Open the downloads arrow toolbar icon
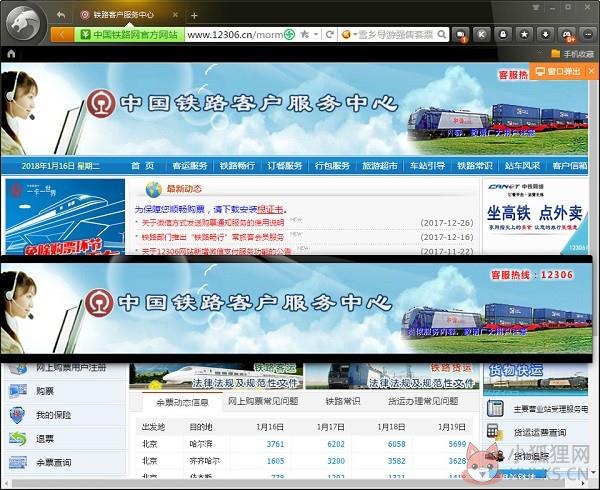 (x=546, y=35)
